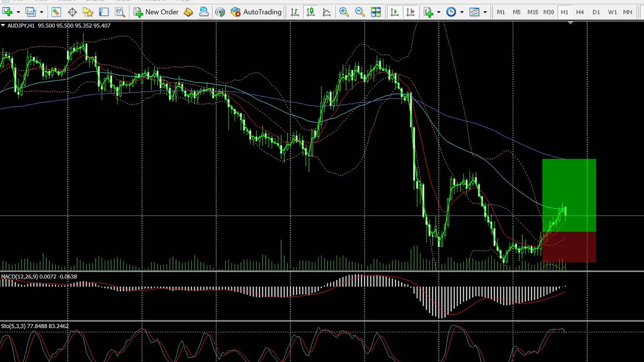Expand the Profiles dropdown arrow
The width and height of the screenshot is (644, 362).
tap(41, 12)
